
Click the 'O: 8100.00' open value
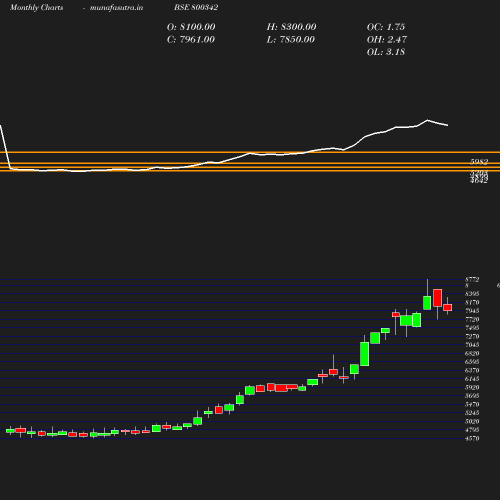[x=191, y=27]
